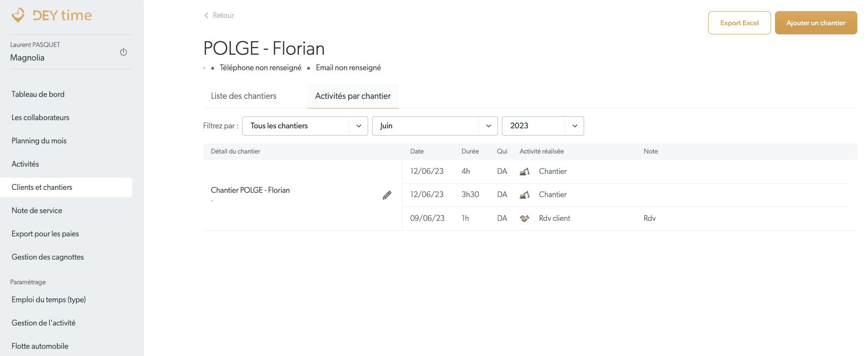The image size is (868, 356).
Task: Click the 3h30 duration cell
Action: pos(470,195)
